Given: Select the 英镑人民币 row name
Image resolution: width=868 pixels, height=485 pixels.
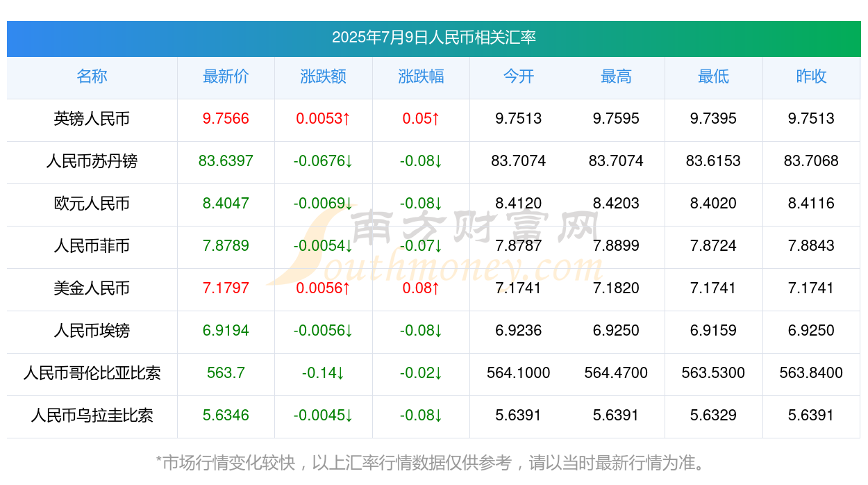Looking at the screenshot, I should (x=92, y=119).
